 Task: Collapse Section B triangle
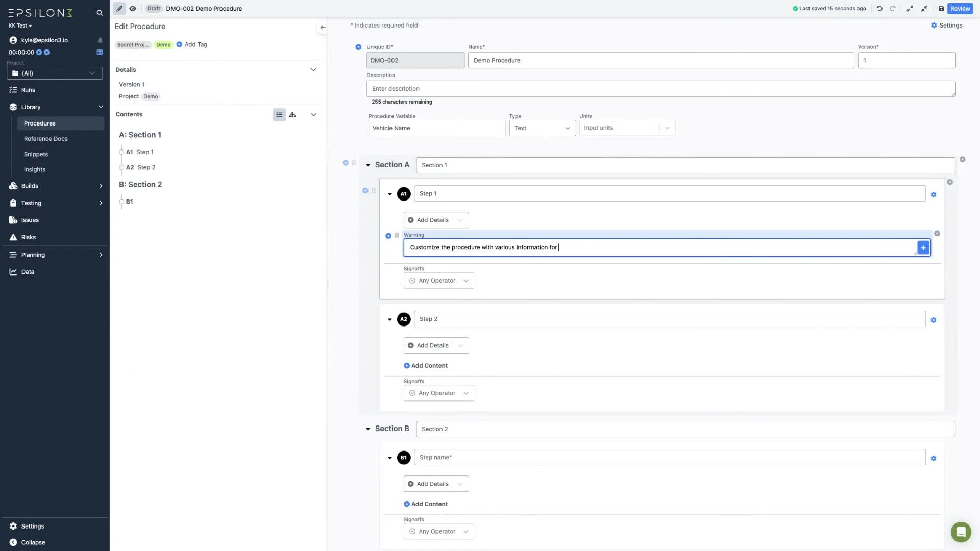368,429
